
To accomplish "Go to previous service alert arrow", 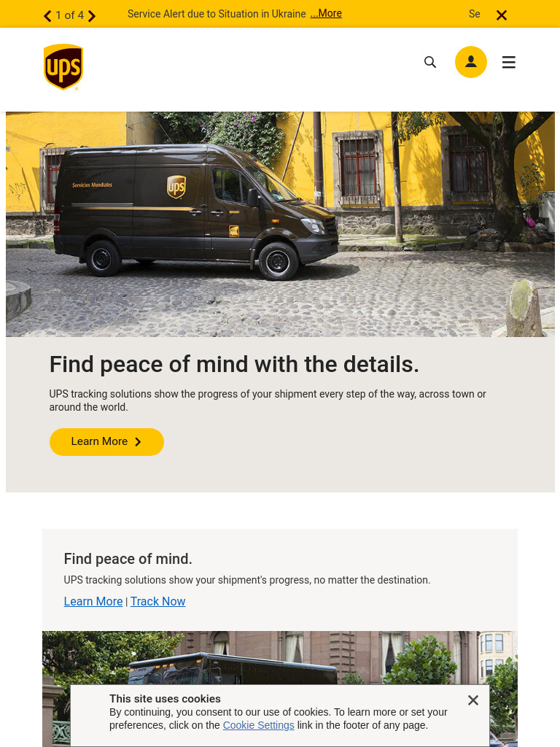I will pyautogui.click(x=47, y=16).
